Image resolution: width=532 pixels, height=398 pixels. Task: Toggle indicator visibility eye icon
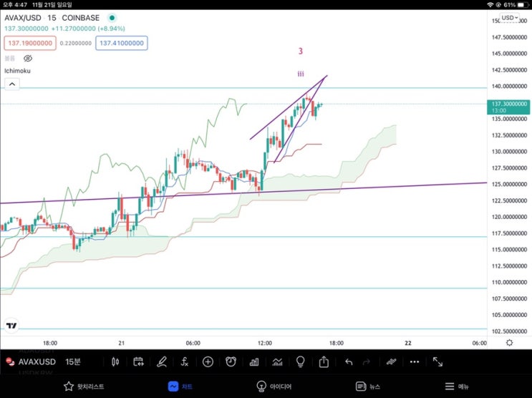pyautogui.click(x=28, y=59)
